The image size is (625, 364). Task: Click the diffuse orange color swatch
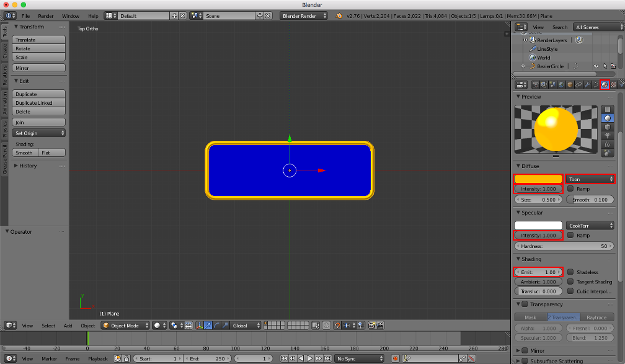coord(538,179)
